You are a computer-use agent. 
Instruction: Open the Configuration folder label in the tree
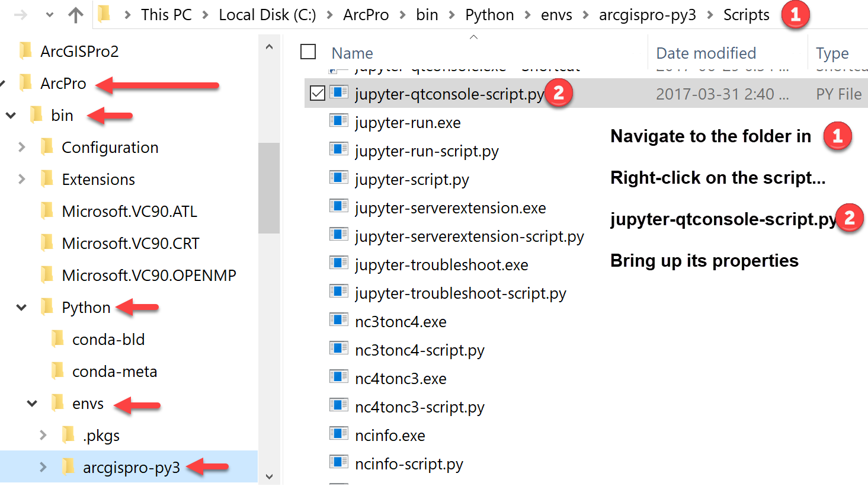(110, 148)
